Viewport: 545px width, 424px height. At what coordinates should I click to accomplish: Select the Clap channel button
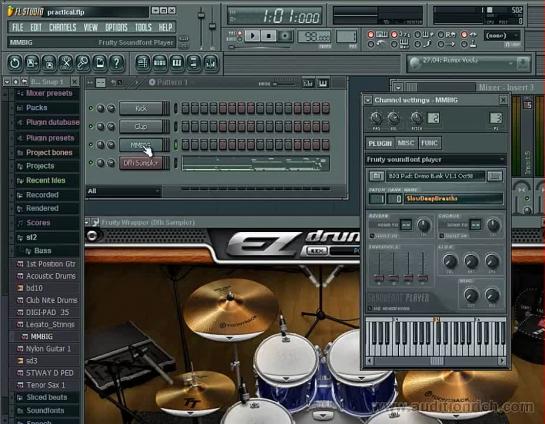[x=141, y=127]
